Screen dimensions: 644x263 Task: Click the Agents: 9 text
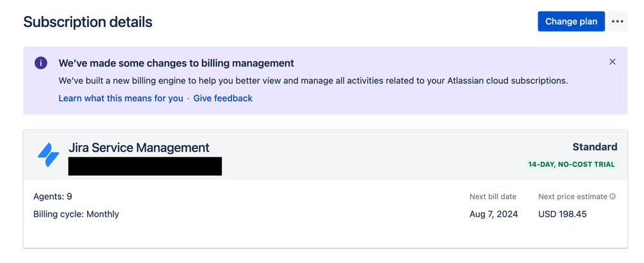[x=53, y=197]
